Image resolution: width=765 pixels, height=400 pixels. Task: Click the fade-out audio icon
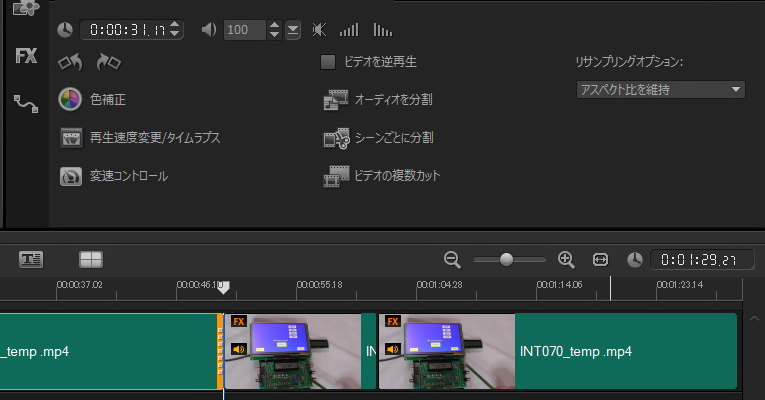(x=382, y=30)
